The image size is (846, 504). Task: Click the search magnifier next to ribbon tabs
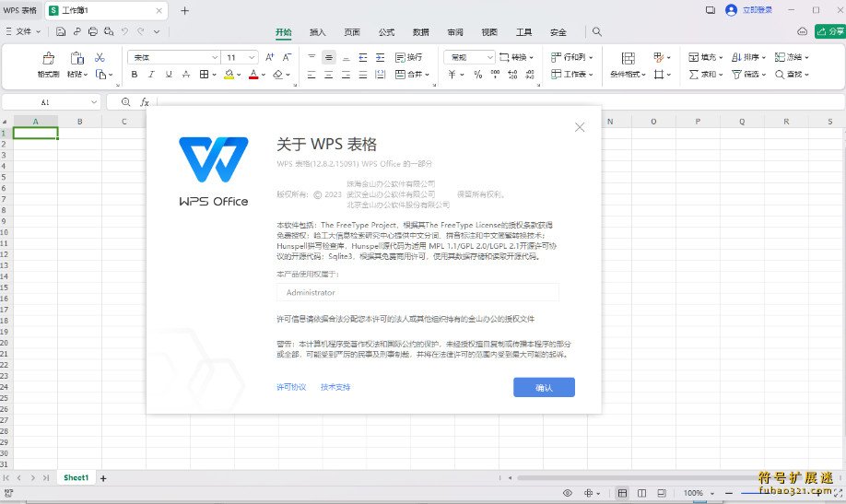click(597, 32)
